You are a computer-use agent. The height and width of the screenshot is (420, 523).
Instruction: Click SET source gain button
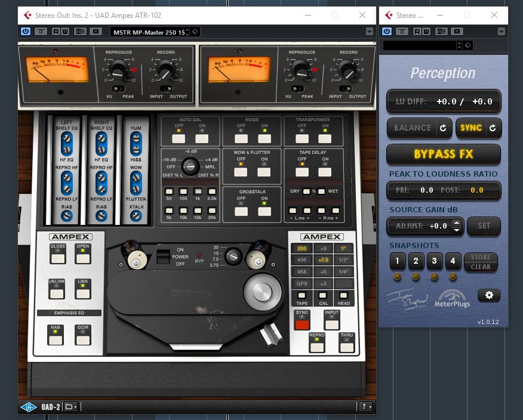(x=484, y=226)
